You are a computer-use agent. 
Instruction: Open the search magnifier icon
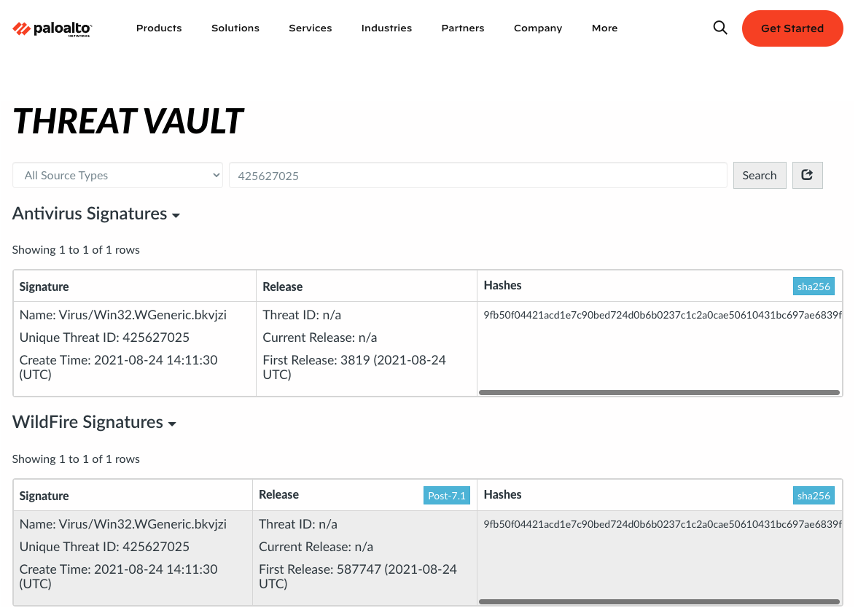pos(720,28)
